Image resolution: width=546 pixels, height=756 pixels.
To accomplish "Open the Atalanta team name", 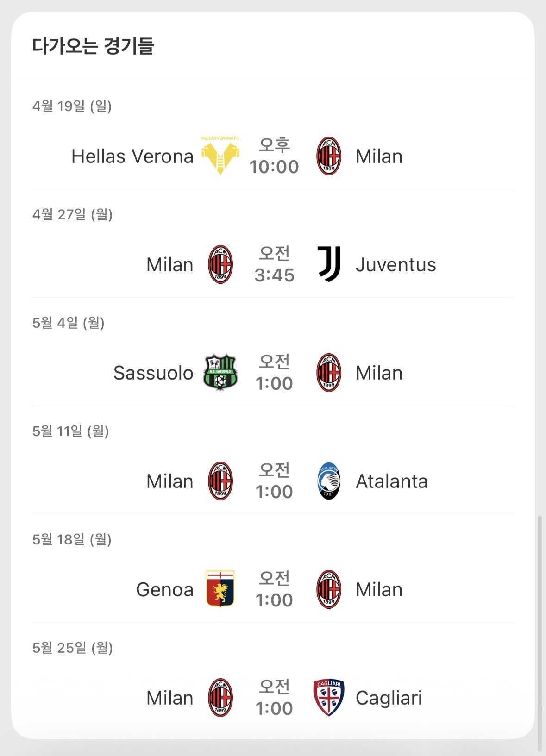I will pyautogui.click(x=391, y=481).
